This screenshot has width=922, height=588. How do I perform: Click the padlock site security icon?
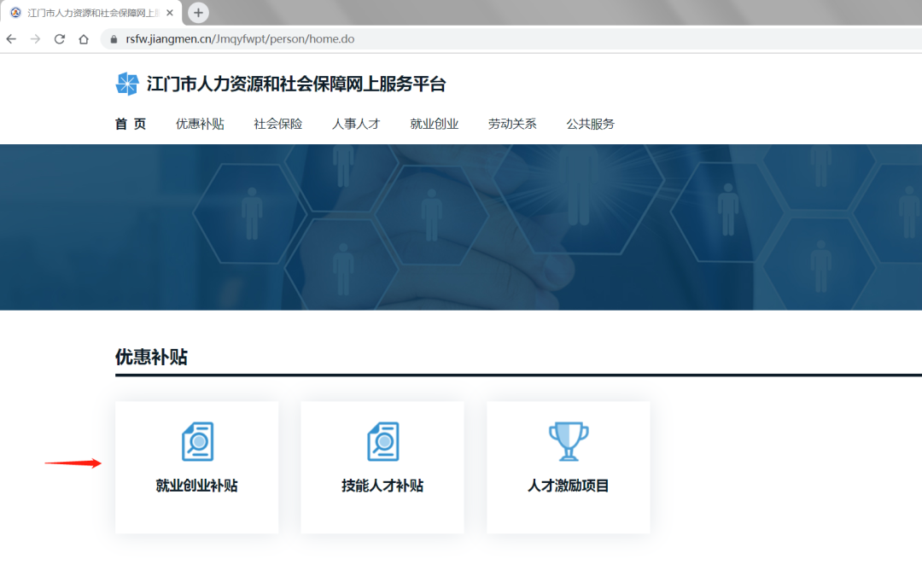(113, 39)
